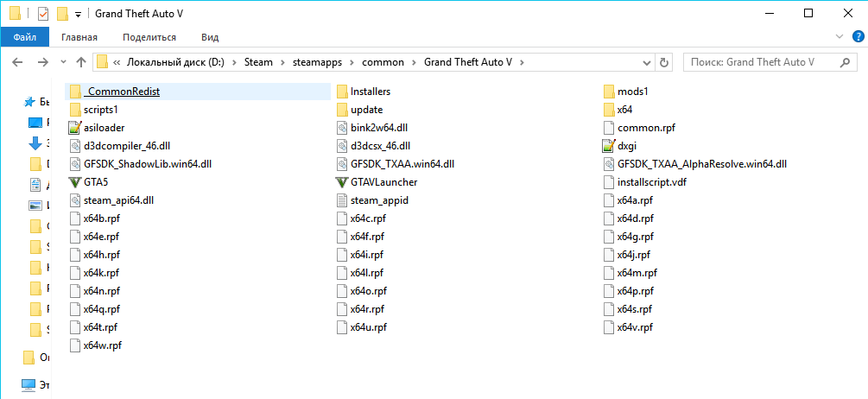Select the mods1 folder icon
Image resolution: width=868 pixels, height=399 pixels.
(x=609, y=92)
